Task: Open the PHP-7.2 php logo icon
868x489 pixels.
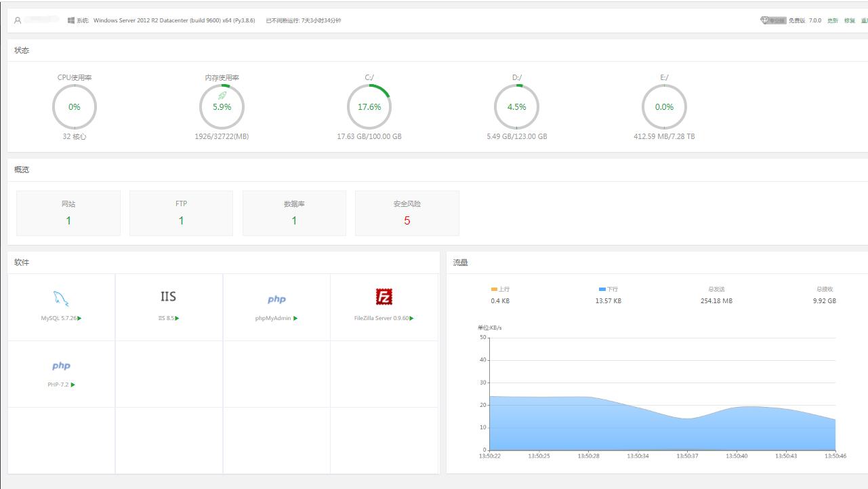Action: coord(61,366)
